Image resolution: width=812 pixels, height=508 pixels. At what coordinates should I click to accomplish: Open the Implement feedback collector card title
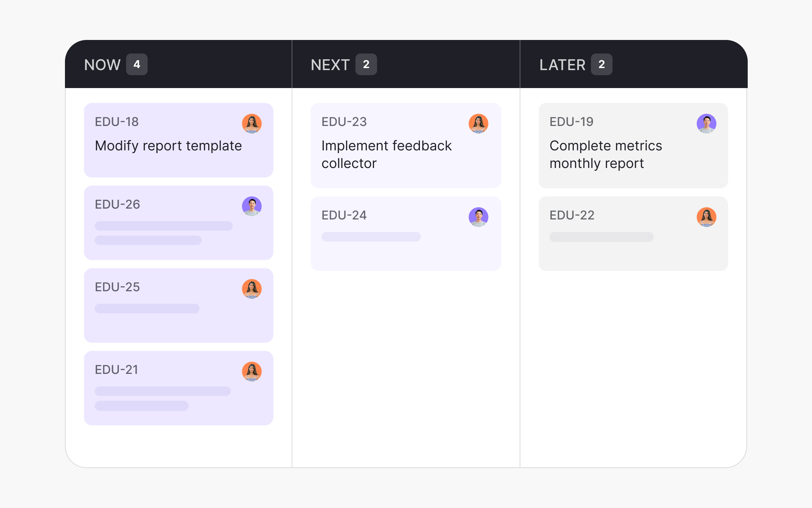(386, 154)
